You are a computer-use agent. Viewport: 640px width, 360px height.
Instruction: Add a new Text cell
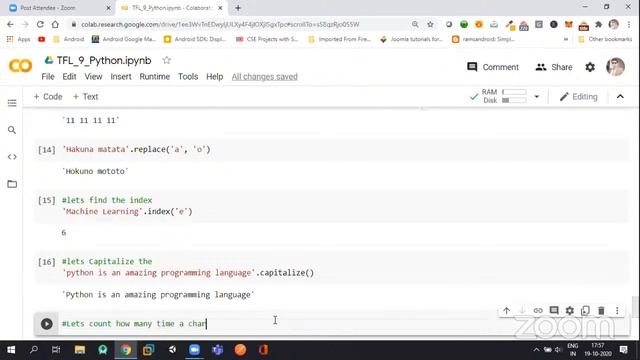click(85, 97)
